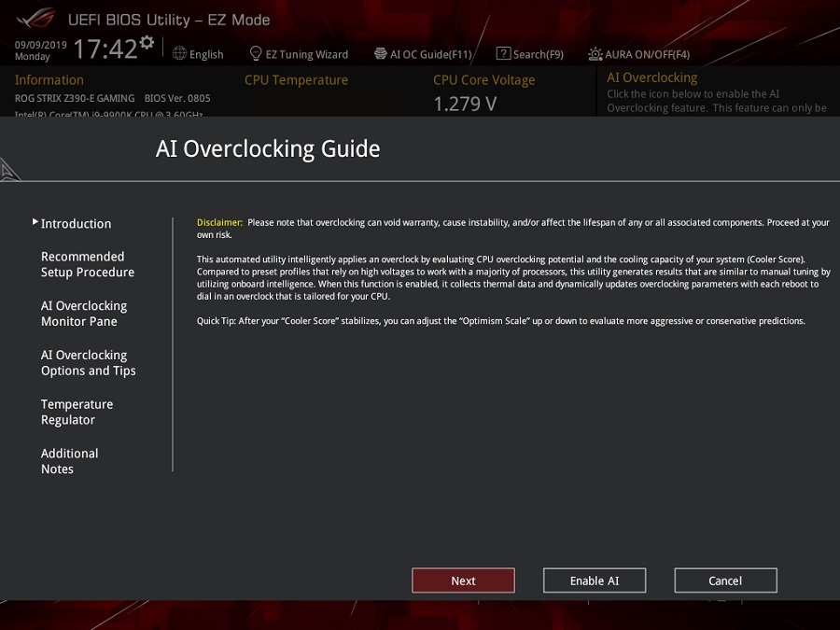Click the Quick Tip paragraph
Screen dimensions: 840x630
tap(501, 321)
